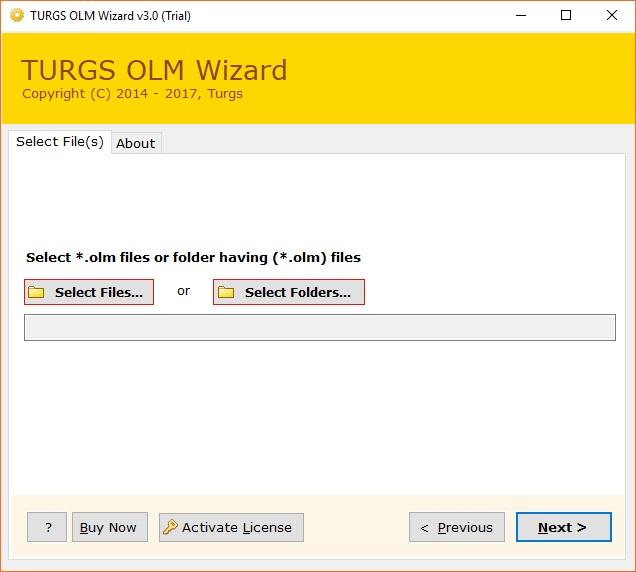Maximize the TURGS OLM Wizard window
The width and height of the screenshot is (636, 572).
[x=566, y=15]
